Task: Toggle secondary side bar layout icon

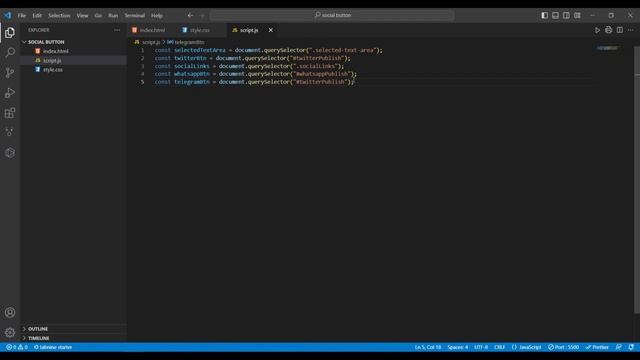Action: [x=566, y=16]
